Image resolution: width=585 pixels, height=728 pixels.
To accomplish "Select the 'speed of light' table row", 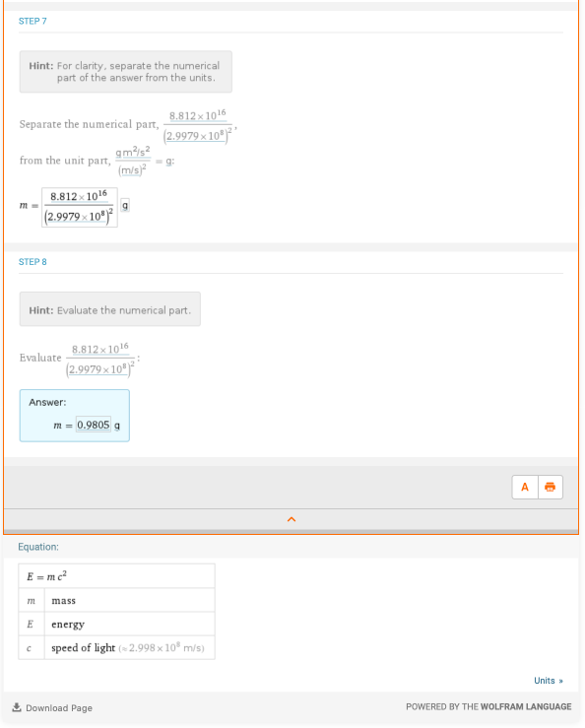I will pyautogui.click(x=116, y=647).
